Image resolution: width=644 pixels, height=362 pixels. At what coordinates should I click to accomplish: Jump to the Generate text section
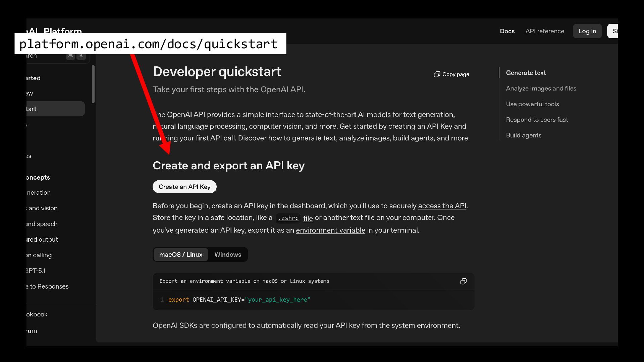pyautogui.click(x=526, y=73)
